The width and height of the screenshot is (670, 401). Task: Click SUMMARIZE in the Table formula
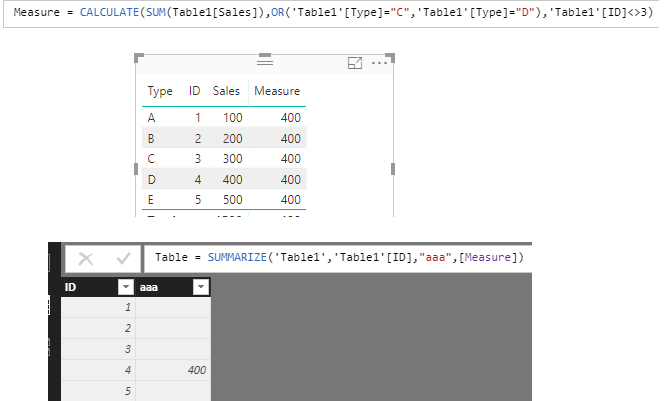(237, 257)
